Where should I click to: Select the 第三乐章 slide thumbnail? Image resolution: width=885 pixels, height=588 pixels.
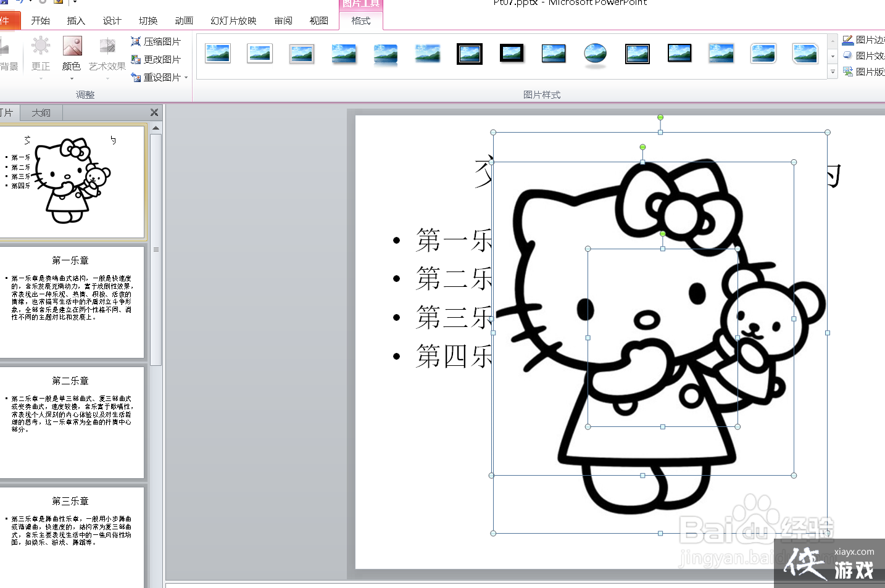click(x=72, y=537)
